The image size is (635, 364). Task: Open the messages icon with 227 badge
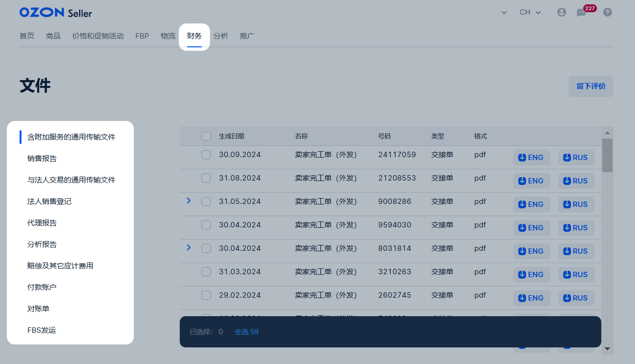[x=581, y=12]
